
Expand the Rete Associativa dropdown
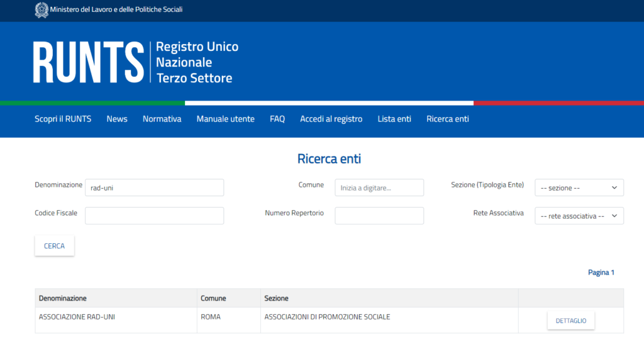pyautogui.click(x=579, y=216)
